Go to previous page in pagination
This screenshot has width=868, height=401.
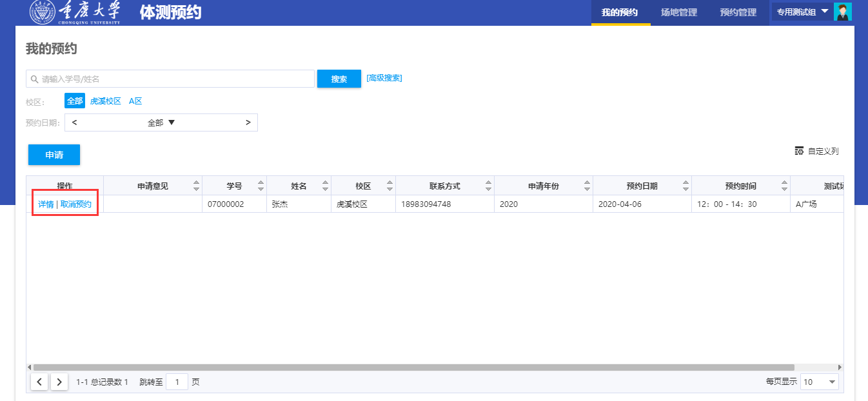point(39,382)
